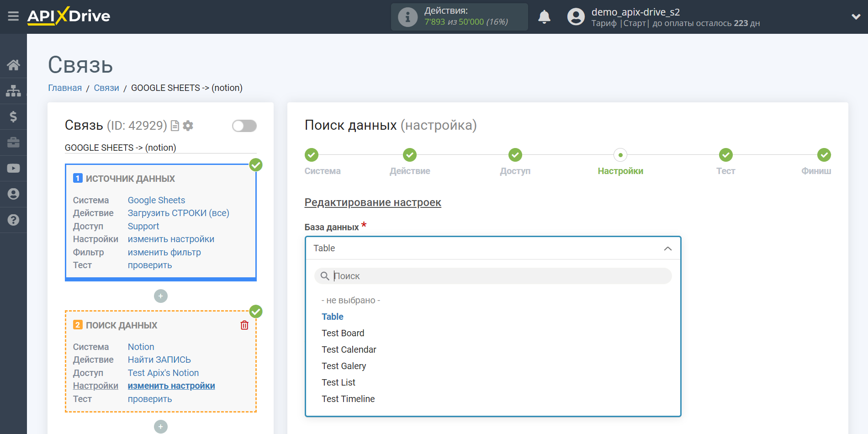Select Table option in list

click(x=333, y=317)
